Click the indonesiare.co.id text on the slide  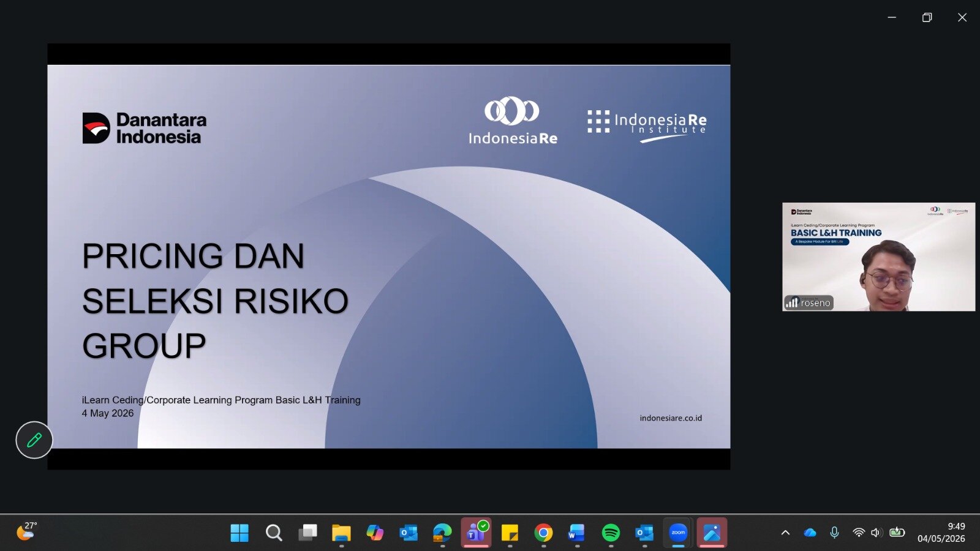coord(671,418)
